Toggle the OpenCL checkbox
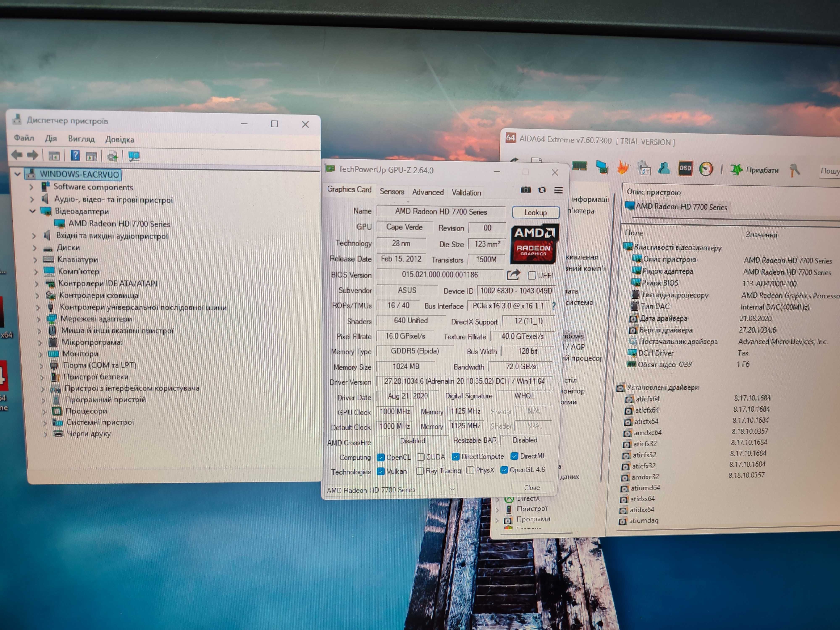 [x=381, y=458]
